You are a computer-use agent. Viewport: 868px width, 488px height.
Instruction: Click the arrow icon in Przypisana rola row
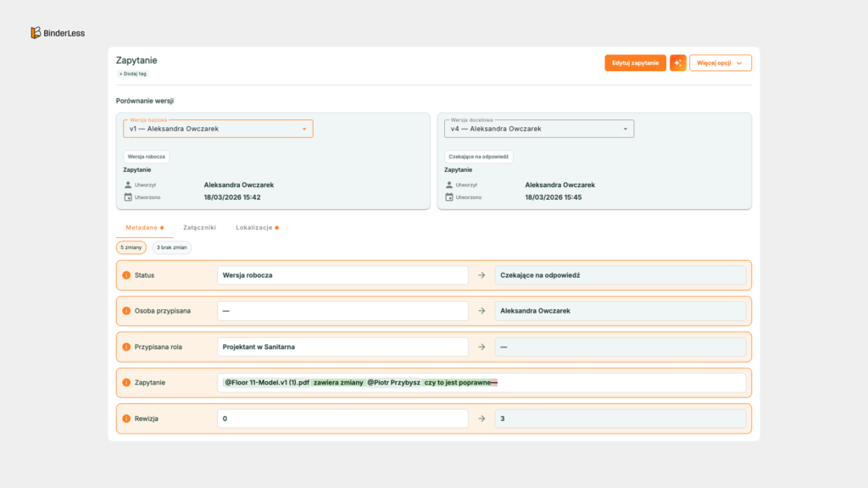pos(481,347)
